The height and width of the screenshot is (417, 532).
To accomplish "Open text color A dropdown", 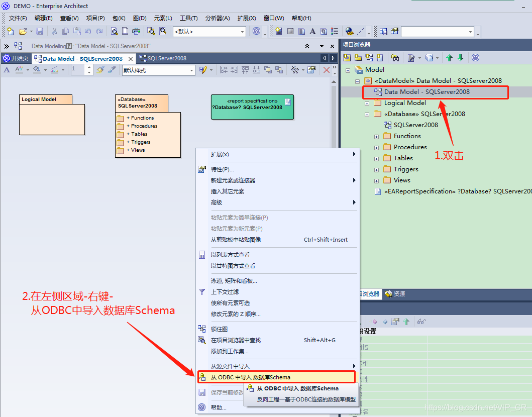I will (x=28, y=70).
